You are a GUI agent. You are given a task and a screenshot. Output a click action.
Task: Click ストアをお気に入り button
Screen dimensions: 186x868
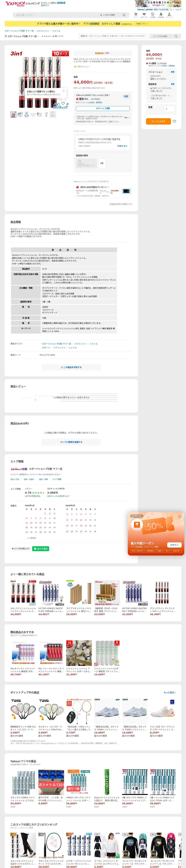coord(21,549)
